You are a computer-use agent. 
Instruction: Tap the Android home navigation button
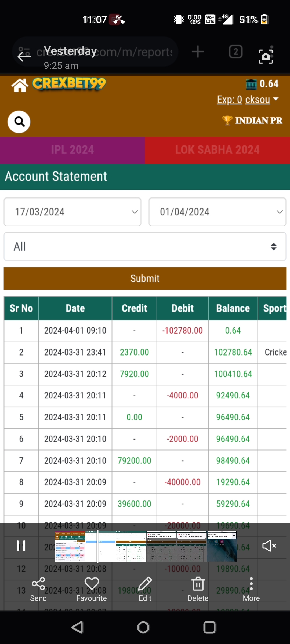143,627
